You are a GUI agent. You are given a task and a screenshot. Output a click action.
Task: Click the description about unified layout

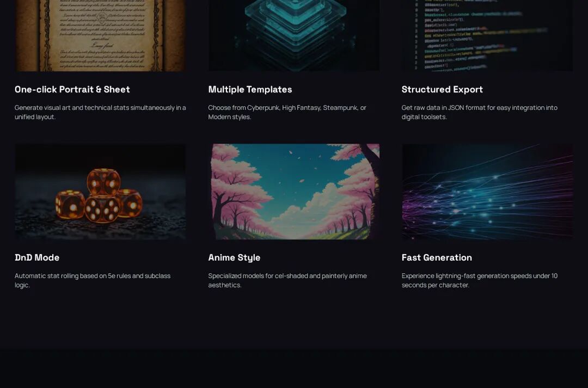point(100,112)
